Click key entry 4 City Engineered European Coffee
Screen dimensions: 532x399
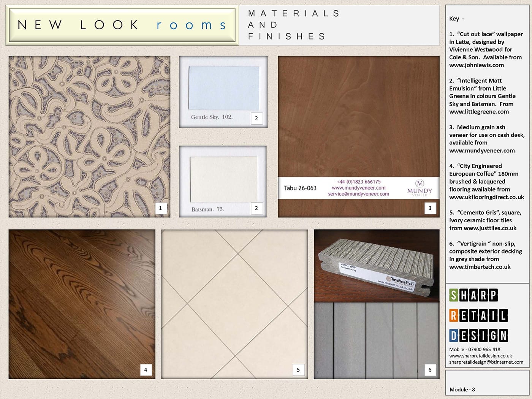click(486, 182)
